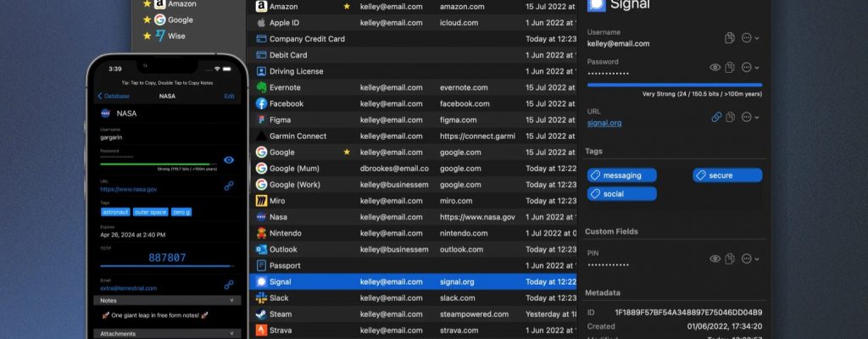Click link icon next to NASA URL on phone

[x=228, y=186]
